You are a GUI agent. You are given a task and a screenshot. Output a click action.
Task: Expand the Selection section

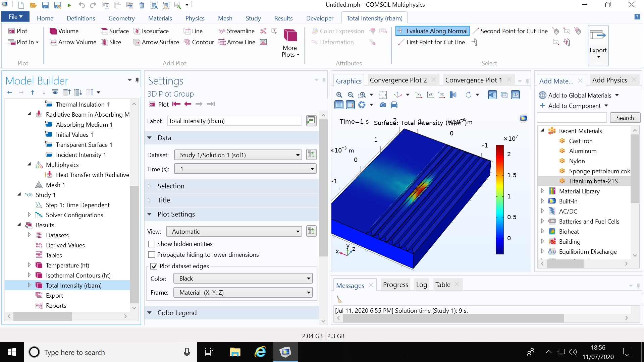coord(171,186)
